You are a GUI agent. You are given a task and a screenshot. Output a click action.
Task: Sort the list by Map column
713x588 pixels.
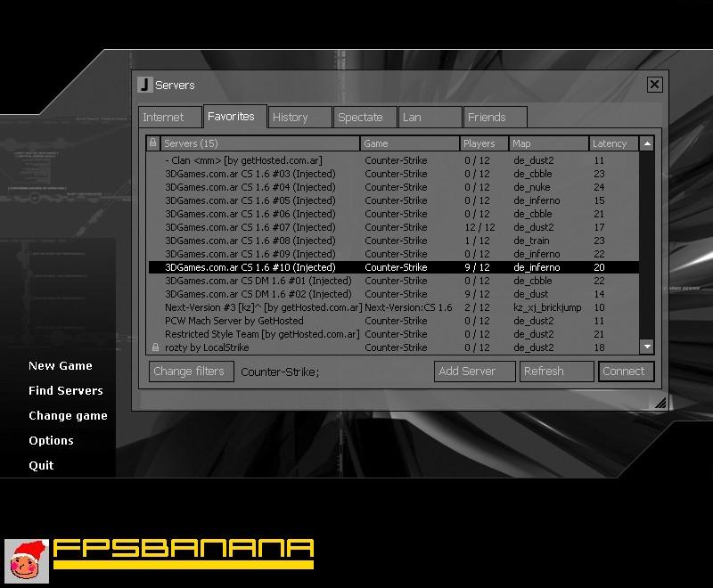[x=548, y=143]
